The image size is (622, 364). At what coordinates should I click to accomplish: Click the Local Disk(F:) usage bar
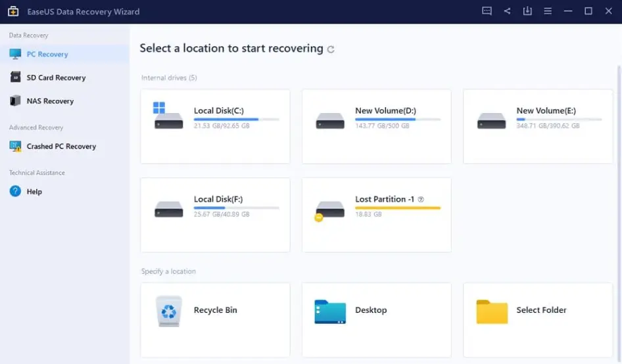pyautogui.click(x=237, y=208)
